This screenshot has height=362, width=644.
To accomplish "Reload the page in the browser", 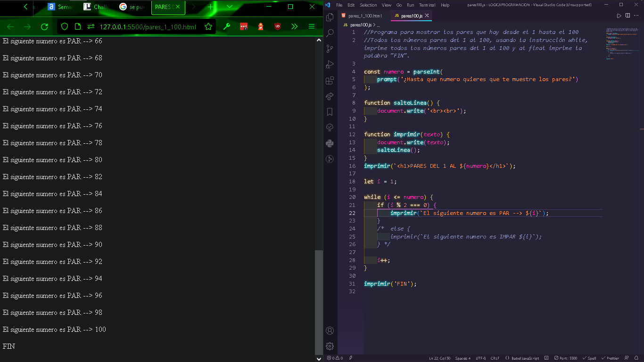I will click(x=44, y=27).
